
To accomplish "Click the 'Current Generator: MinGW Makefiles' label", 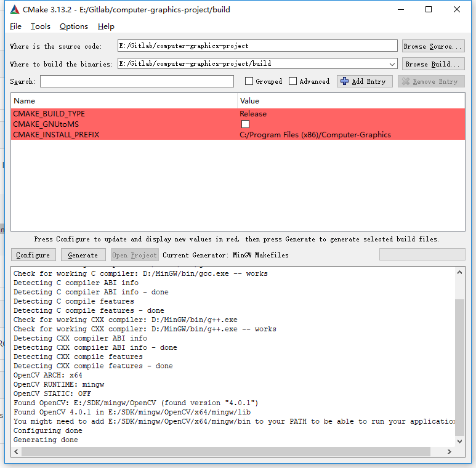I will (x=225, y=255).
